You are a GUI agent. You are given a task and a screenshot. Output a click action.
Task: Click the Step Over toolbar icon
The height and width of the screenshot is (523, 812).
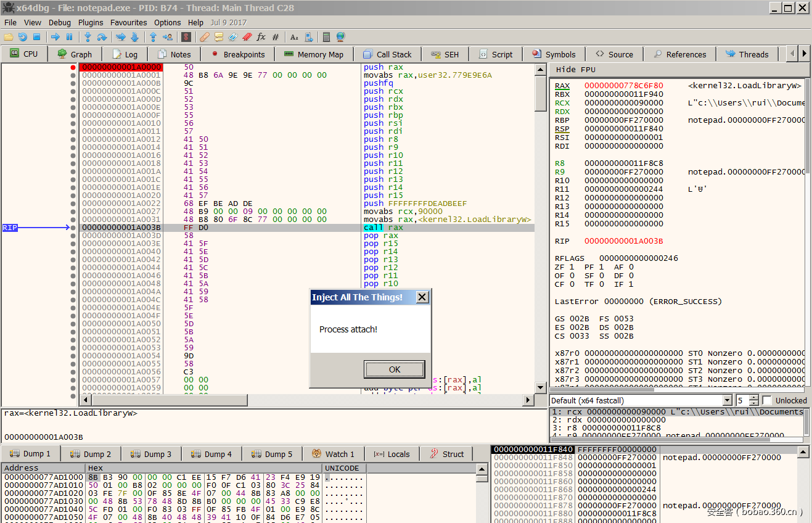(102, 37)
